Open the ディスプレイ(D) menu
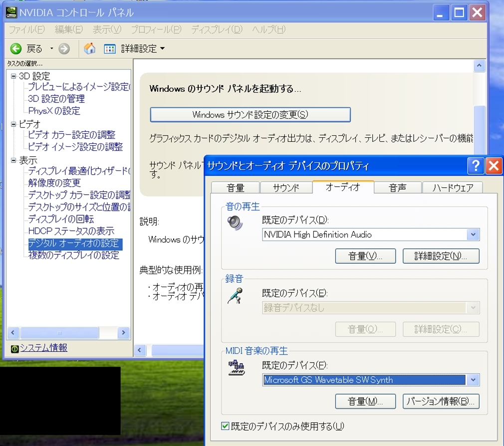The width and height of the screenshot is (504, 446). [x=217, y=29]
